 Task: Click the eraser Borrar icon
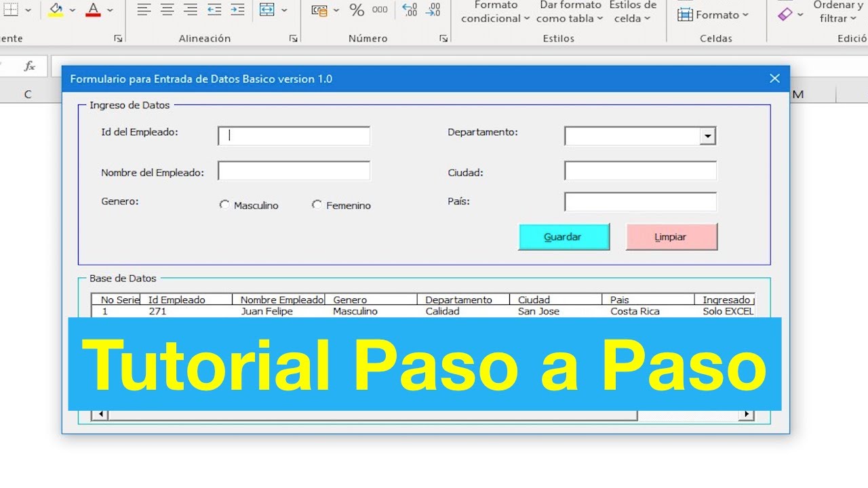[785, 14]
